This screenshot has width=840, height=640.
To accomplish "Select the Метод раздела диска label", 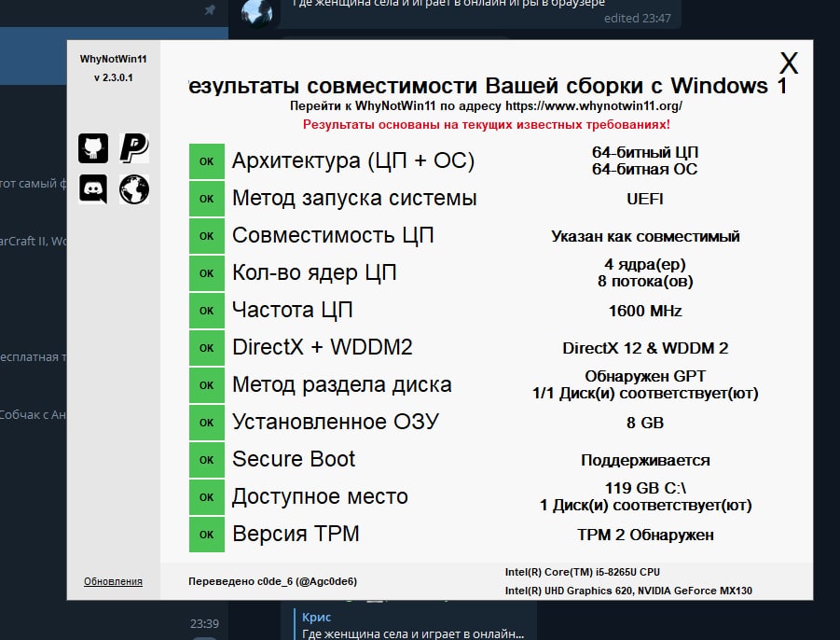I will pyautogui.click(x=342, y=385).
